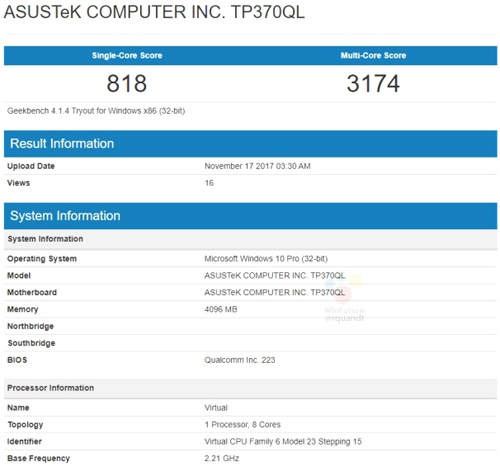
Task: Click the Topology label
Action: (x=25, y=425)
